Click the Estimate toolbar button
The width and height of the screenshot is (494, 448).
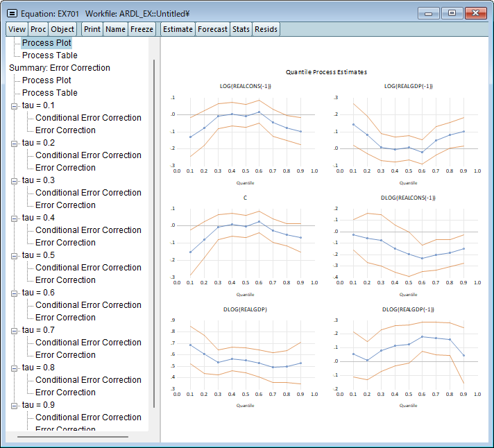[x=178, y=29]
